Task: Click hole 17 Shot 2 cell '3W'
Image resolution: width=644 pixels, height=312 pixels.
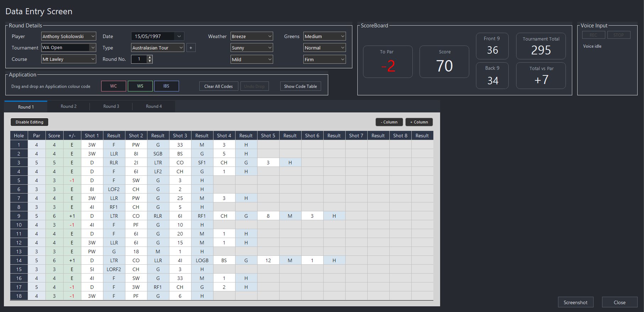Action: click(x=136, y=287)
